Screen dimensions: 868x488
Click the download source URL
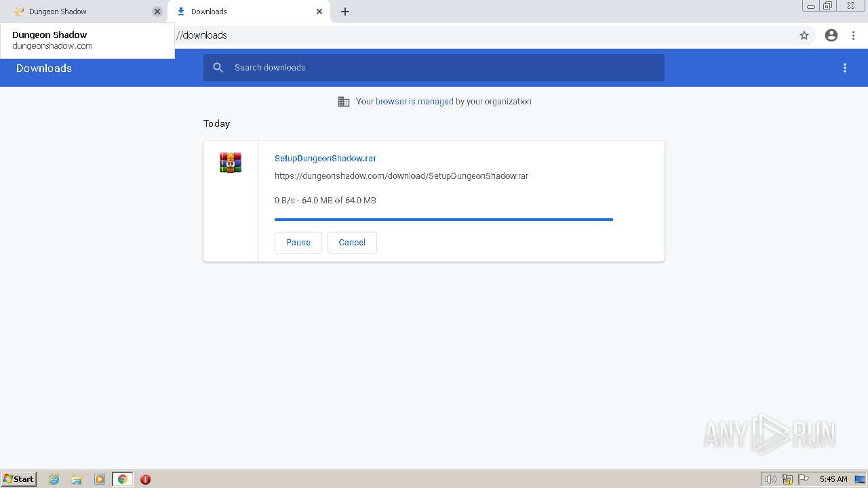pos(401,176)
